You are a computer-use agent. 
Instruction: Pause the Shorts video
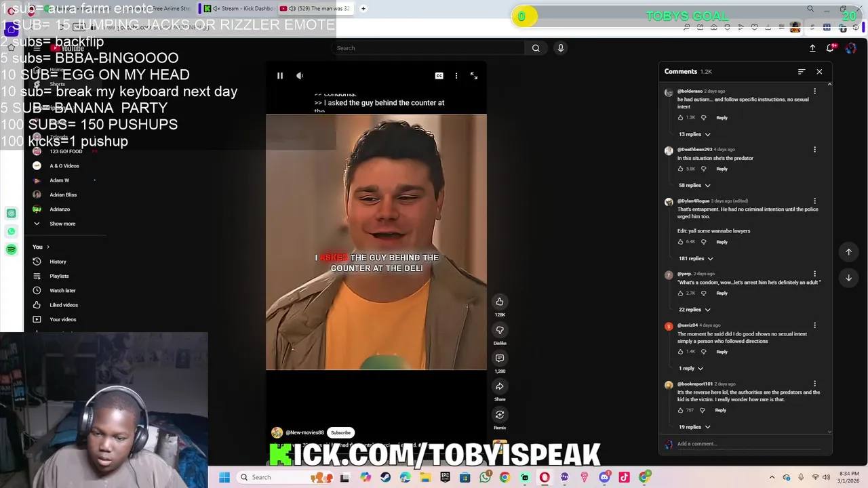tap(279, 76)
